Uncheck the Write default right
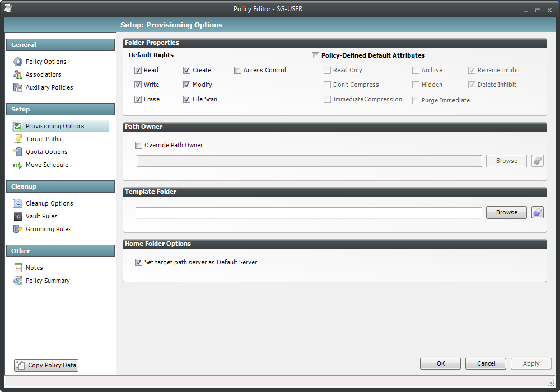Viewport: 560px width, 392px height. [138, 85]
